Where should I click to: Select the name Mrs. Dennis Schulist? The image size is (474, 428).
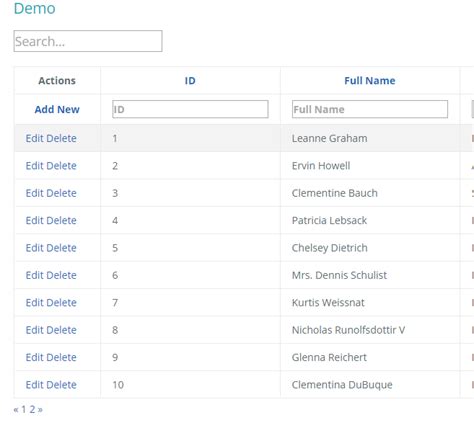tap(339, 275)
